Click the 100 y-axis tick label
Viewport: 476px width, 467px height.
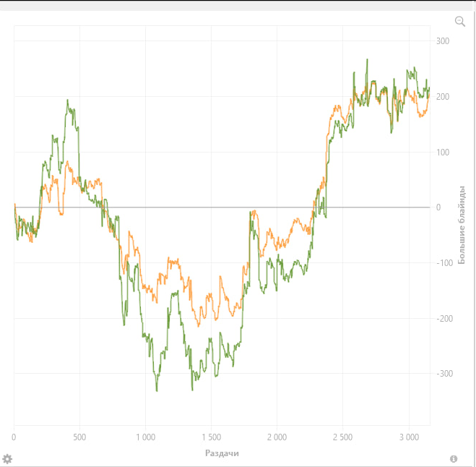pyautogui.click(x=443, y=153)
